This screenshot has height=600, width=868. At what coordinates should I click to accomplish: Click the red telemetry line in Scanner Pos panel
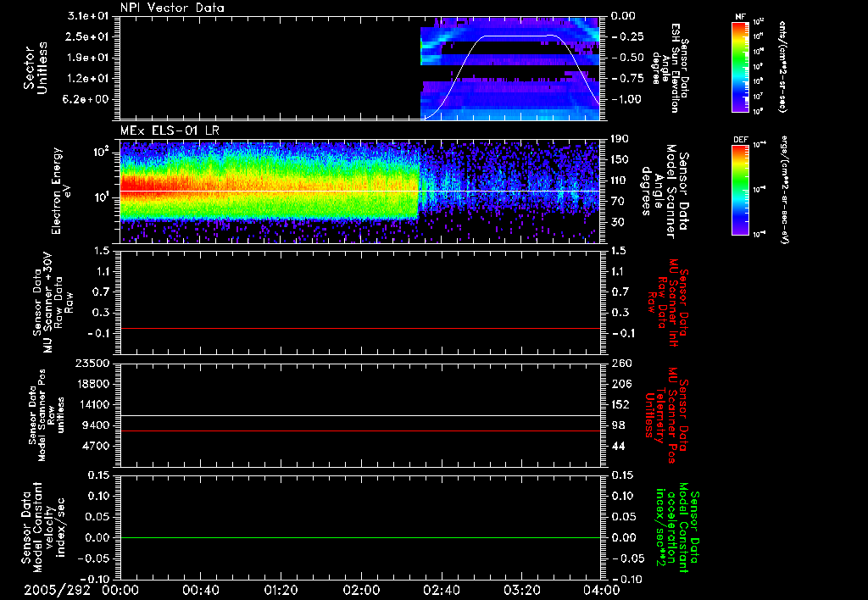(359, 431)
